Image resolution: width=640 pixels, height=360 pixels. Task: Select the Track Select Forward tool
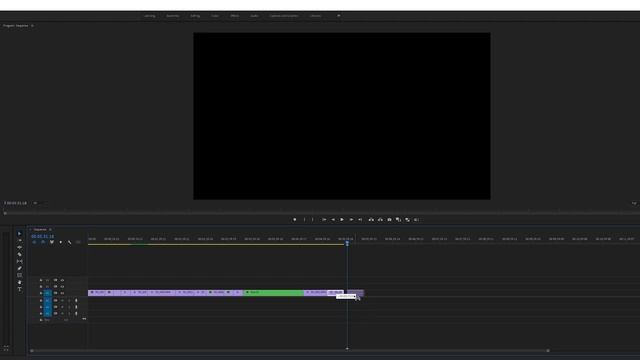point(19,240)
